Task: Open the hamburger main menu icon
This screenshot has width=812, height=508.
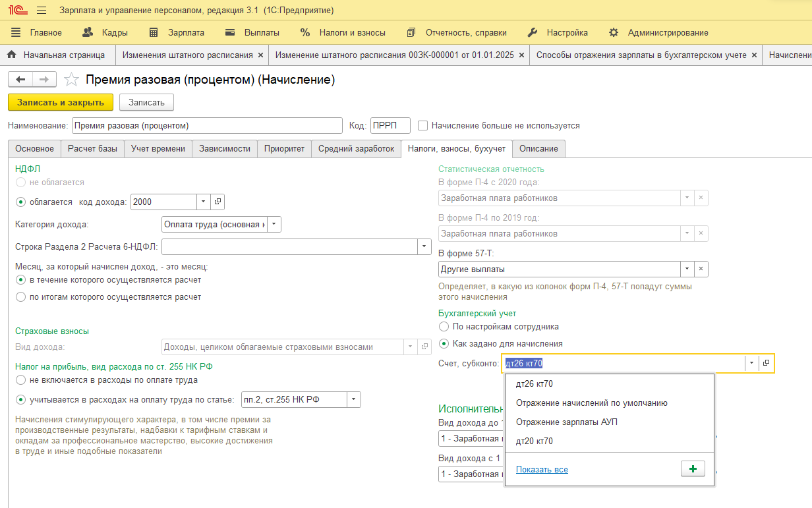Action: click(x=42, y=11)
